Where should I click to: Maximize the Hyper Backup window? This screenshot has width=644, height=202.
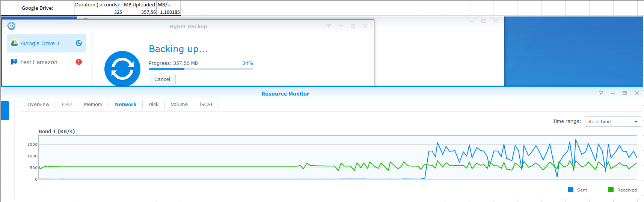[353, 26]
